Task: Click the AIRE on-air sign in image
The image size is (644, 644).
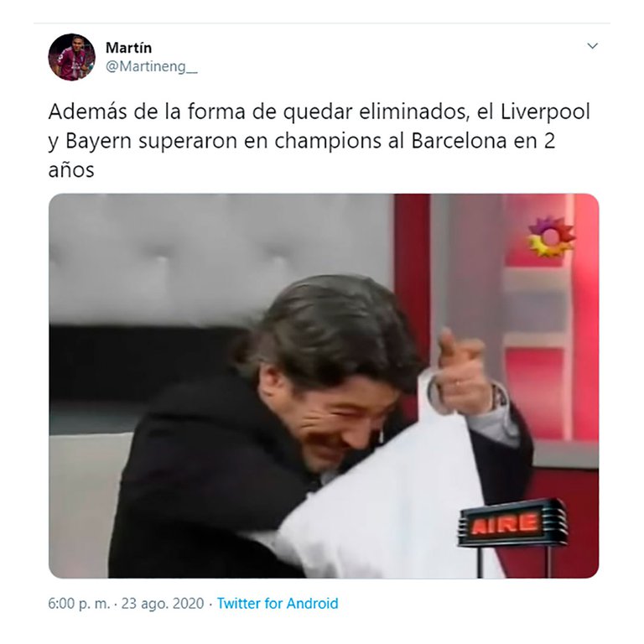Action: pyautogui.click(x=513, y=523)
